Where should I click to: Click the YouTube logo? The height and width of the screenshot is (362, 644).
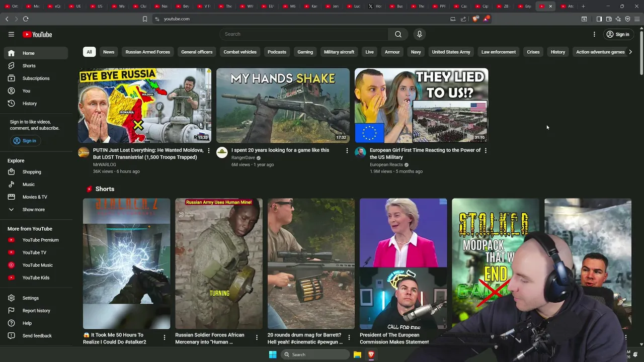pos(37,34)
